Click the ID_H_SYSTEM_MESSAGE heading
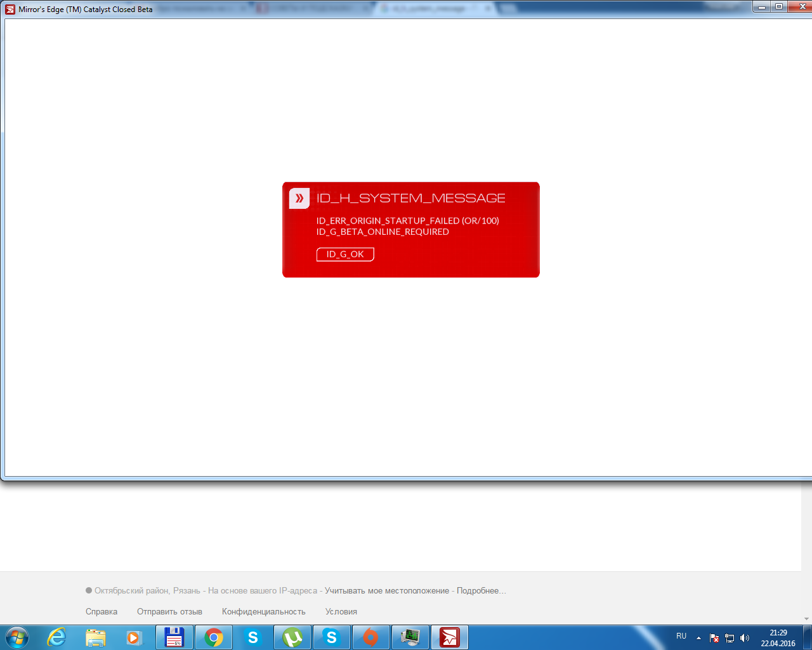This screenshot has height=650, width=812. (x=411, y=198)
